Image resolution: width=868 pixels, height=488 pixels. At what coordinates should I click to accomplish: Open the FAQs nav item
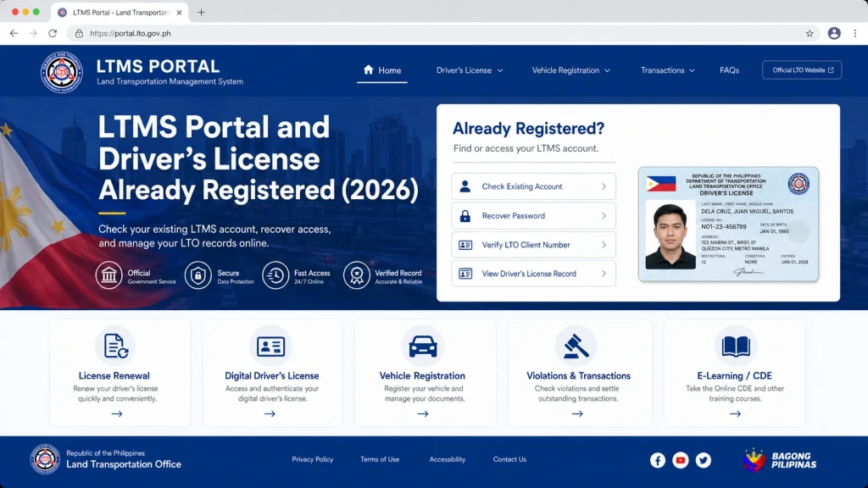click(x=729, y=70)
